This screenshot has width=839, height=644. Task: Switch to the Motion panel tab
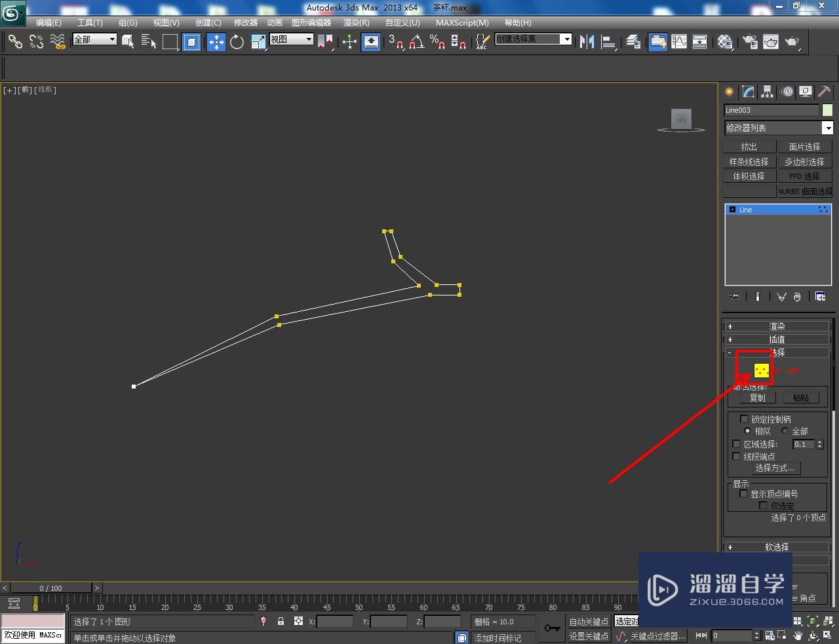point(787,92)
